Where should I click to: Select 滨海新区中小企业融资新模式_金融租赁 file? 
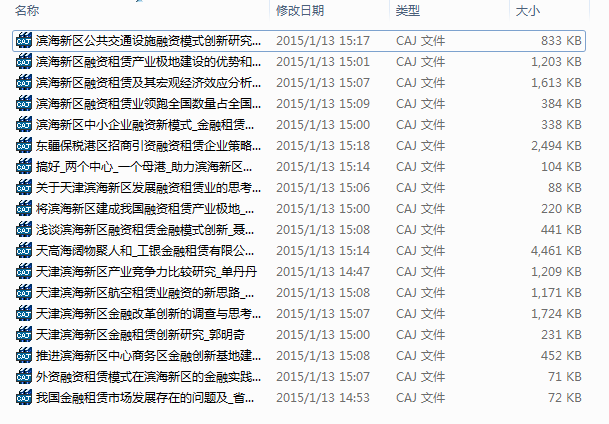tap(145, 124)
